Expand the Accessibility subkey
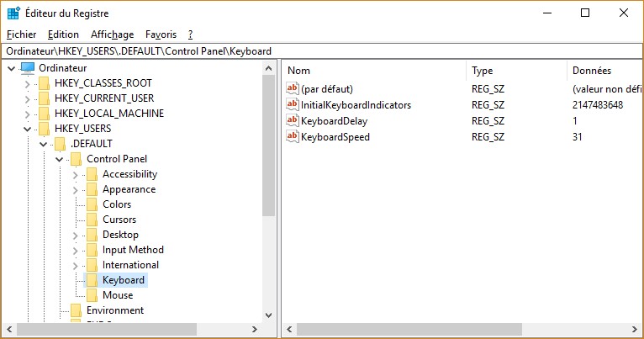644x339 pixels. (75, 174)
